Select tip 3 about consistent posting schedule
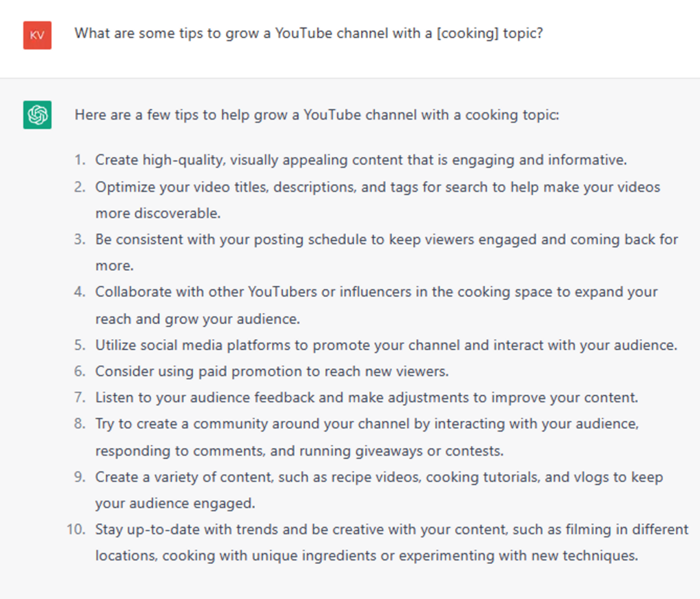This screenshot has height=599, width=700. (x=387, y=252)
